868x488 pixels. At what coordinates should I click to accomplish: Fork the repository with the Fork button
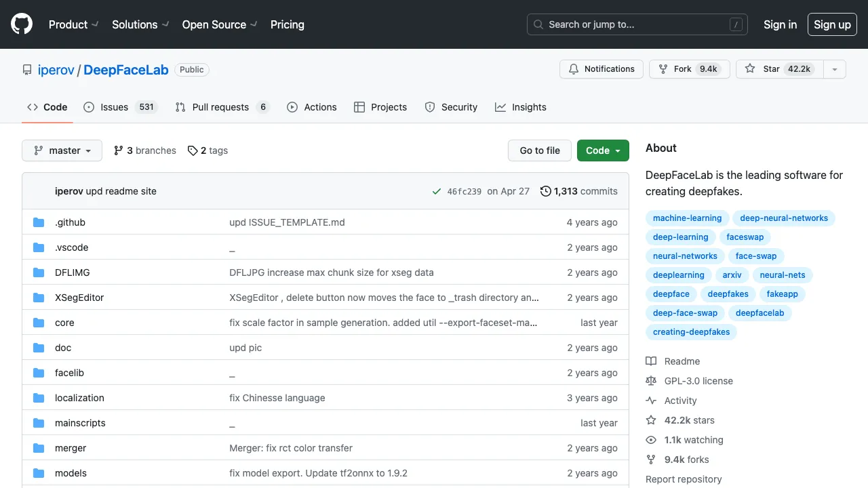pyautogui.click(x=689, y=69)
